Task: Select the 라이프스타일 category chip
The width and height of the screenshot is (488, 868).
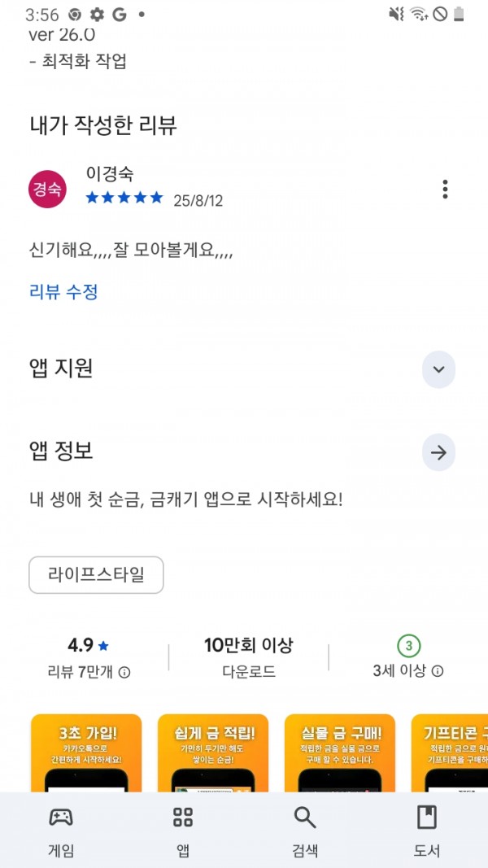Action: [x=96, y=575]
